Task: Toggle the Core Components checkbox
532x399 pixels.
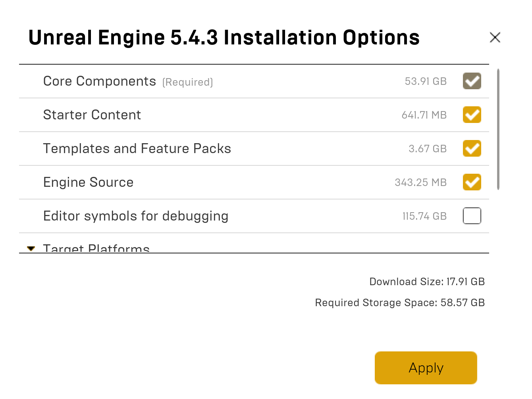Action: pyautogui.click(x=472, y=81)
